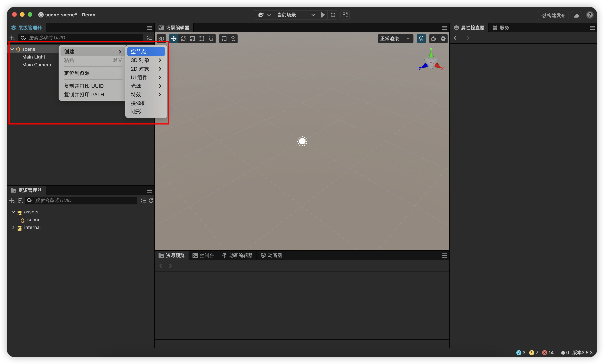Select 复制并打印 UUID menu entry
The width and height of the screenshot is (604, 364).
click(84, 86)
